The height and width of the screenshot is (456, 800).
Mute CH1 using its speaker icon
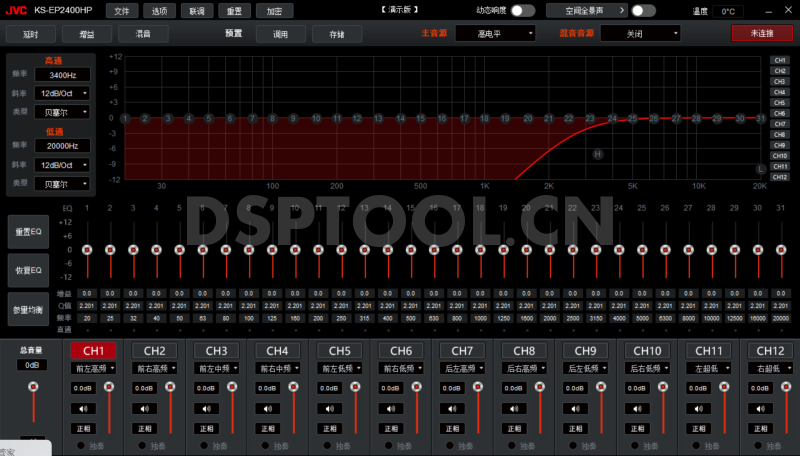(84, 408)
